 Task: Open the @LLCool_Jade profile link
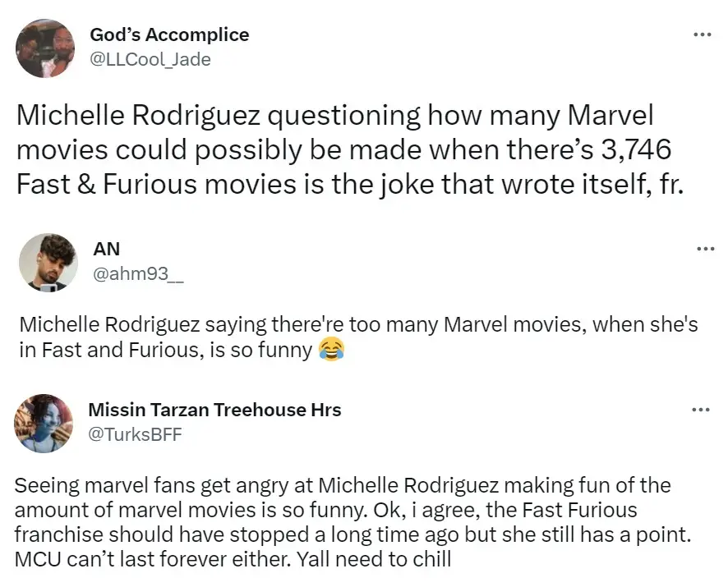point(150,59)
